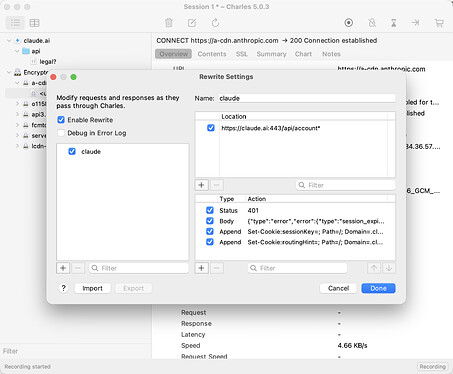The height and width of the screenshot is (374, 453).
Task: Click the rewrite sets Filter field
Action: [x=139, y=268]
